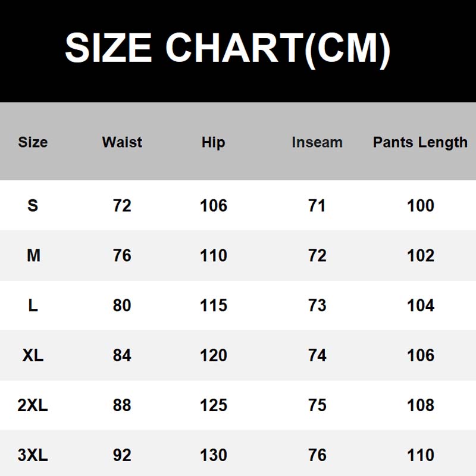Click hip value 115 for size L
Viewport: 476px width, 476px height.
pyautogui.click(x=214, y=305)
